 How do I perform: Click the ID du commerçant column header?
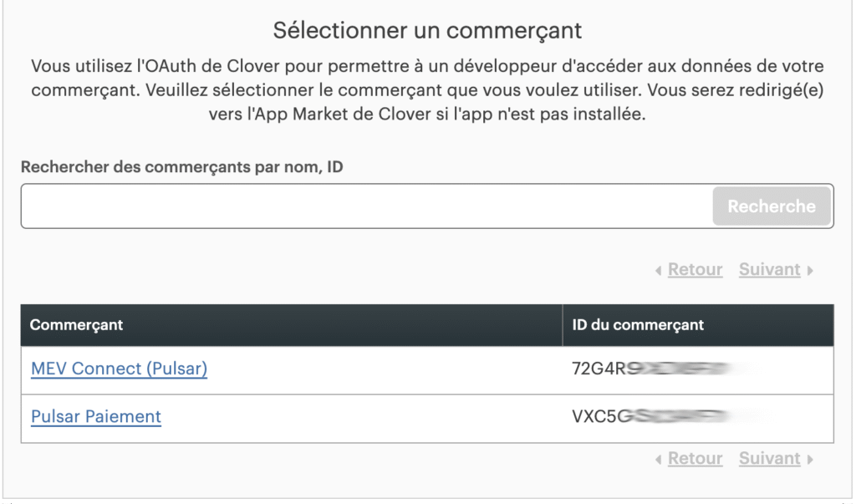[638, 325]
